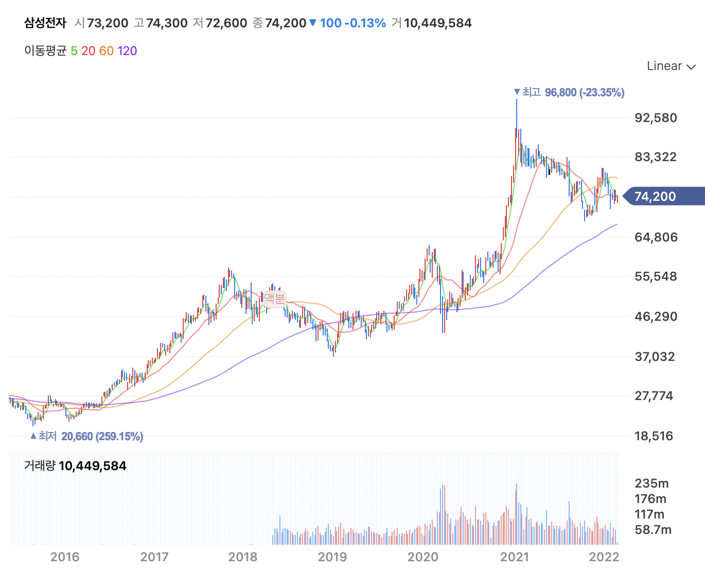Image resolution: width=705 pixels, height=588 pixels.
Task: Toggle the green 5-day moving average
Action: [74, 51]
